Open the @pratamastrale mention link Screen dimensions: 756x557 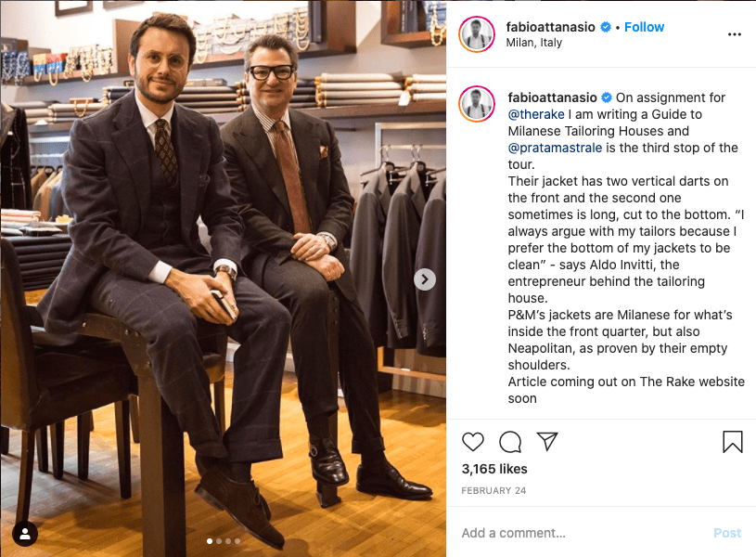click(557, 148)
